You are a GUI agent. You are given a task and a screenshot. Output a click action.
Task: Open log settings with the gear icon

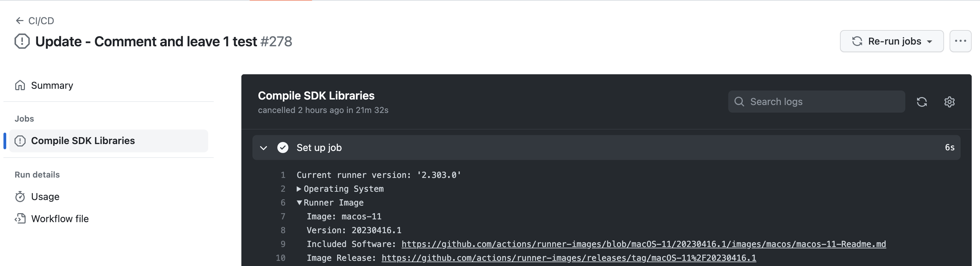point(949,102)
